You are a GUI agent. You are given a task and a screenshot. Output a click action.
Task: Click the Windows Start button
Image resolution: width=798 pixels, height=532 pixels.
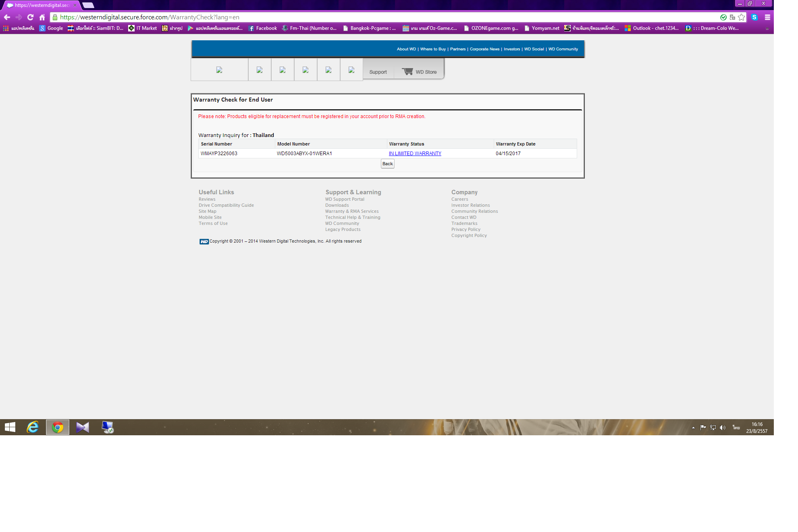[10, 427]
